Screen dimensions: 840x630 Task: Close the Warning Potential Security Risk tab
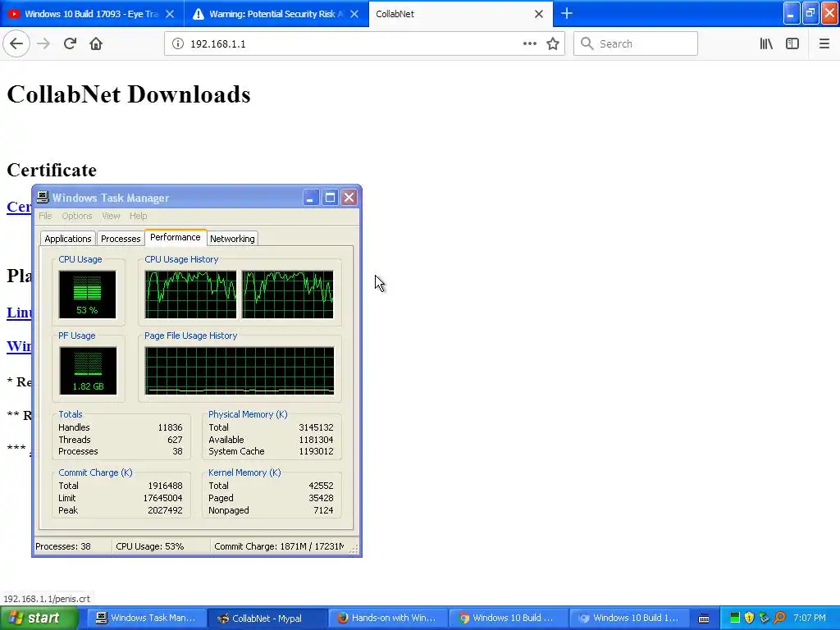(354, 14)
